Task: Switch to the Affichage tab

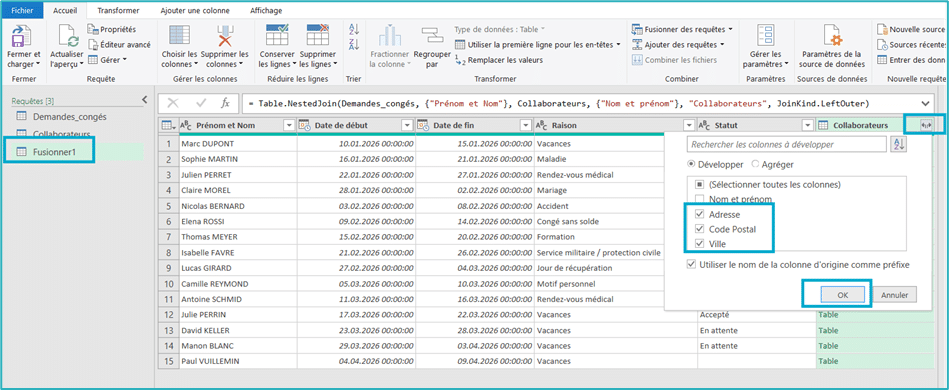Action: tap(266, 10)
